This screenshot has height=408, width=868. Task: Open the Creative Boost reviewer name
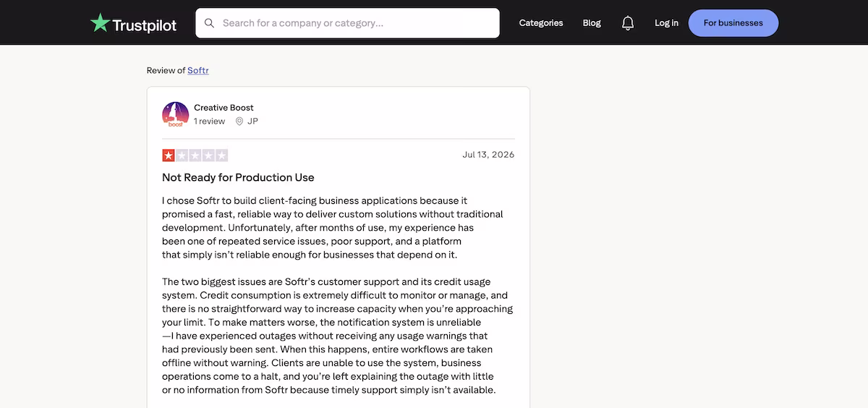pos(224,108)
